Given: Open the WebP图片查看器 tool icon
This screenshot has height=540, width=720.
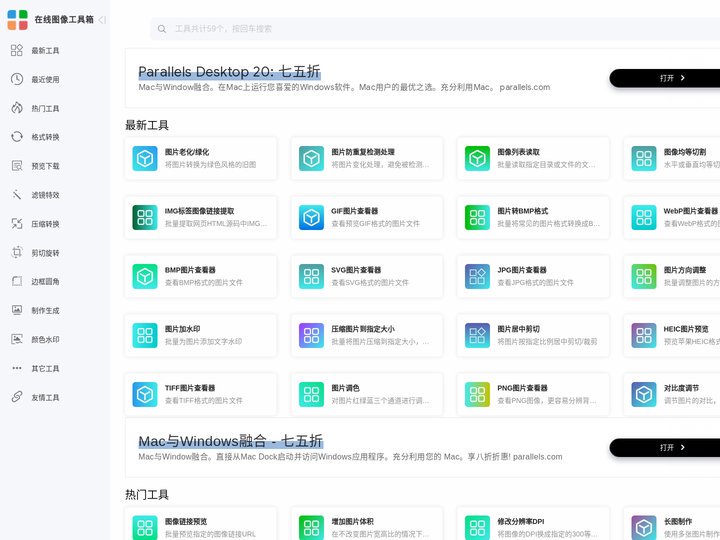Looking at the screenshot, I should pyautogui.click(x=644, y=217).
